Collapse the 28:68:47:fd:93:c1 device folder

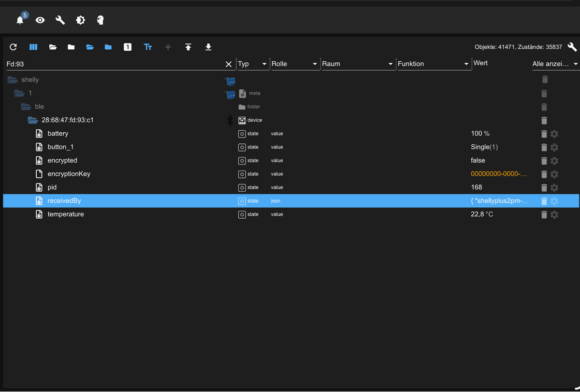coord(33,120)
